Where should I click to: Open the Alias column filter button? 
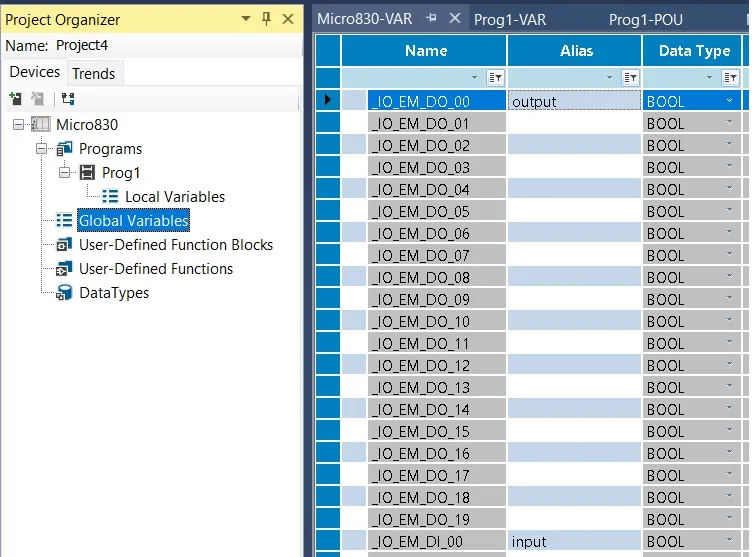630,78
